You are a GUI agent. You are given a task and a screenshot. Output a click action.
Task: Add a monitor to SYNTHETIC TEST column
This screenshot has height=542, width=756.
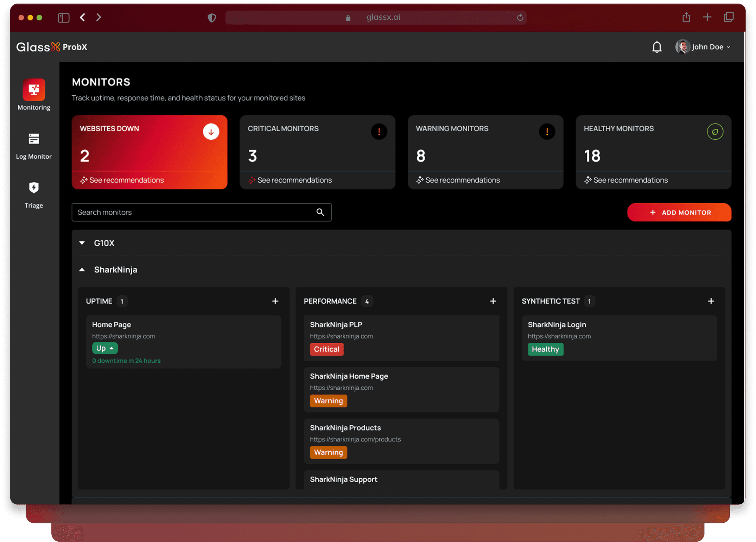[x=711, y=301]
